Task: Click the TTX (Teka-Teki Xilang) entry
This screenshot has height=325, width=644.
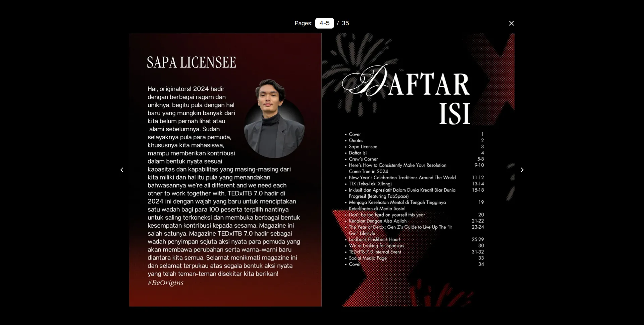Action: tap(370, 184)
